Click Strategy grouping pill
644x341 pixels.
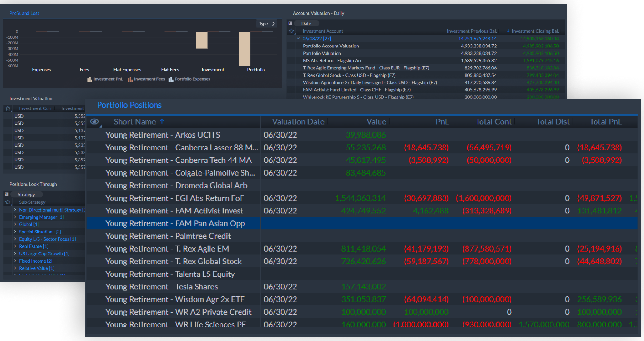(26, 194)
